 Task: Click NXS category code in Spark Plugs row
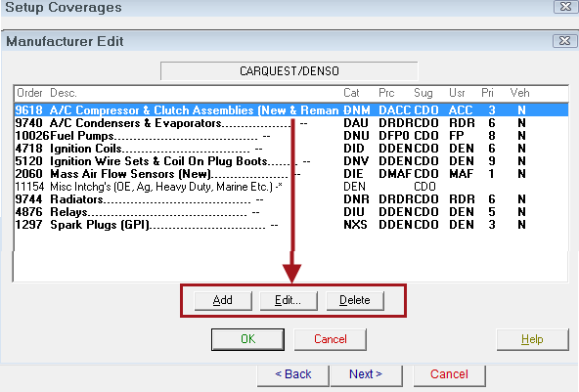(x=355, y=225)
